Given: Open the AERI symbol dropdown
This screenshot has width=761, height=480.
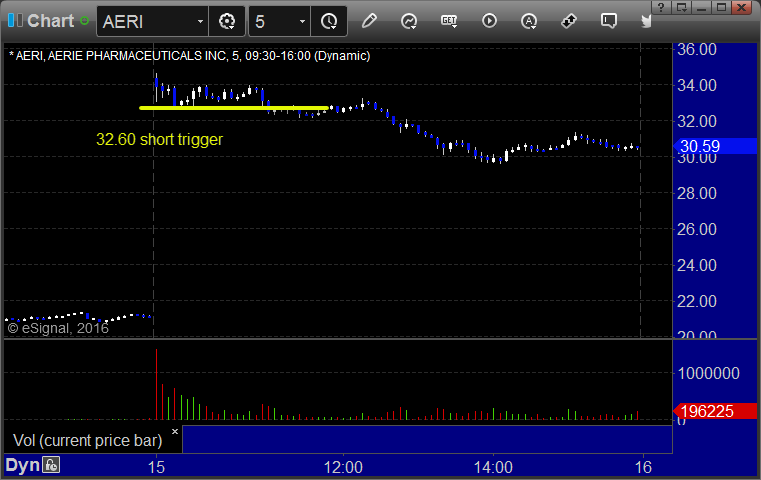Looking at the screenshot, I should click(200, 21).
